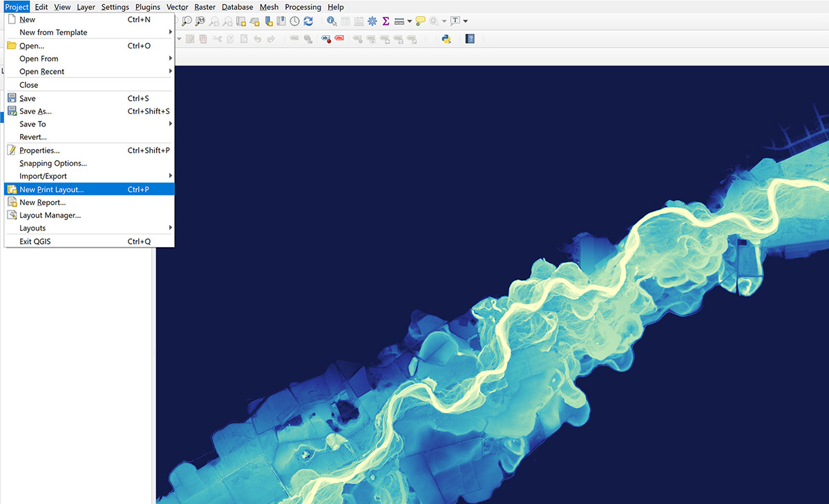Open the QGIS Help contents
Screen dimensions: 829x504
point(470,39)
